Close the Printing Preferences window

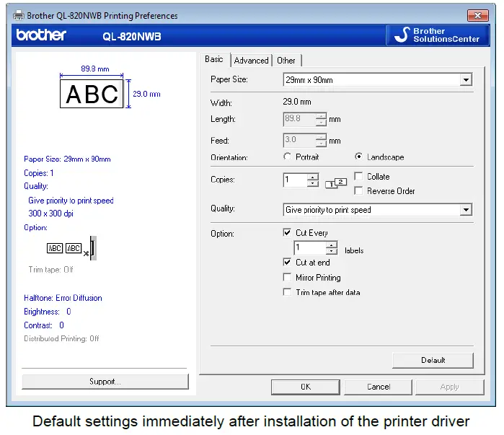click(477, 15)
